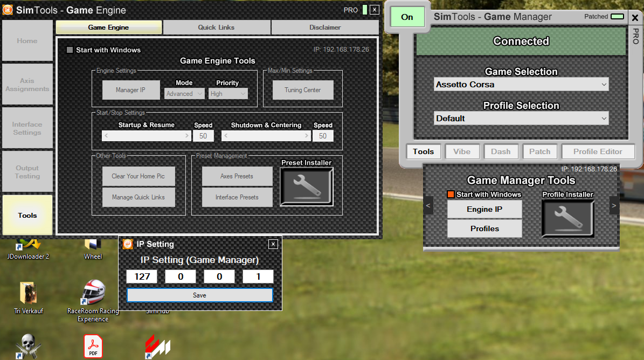Toggle Start with Windows in Game Manager
The image size is (644, 360).
coord(451,195)
